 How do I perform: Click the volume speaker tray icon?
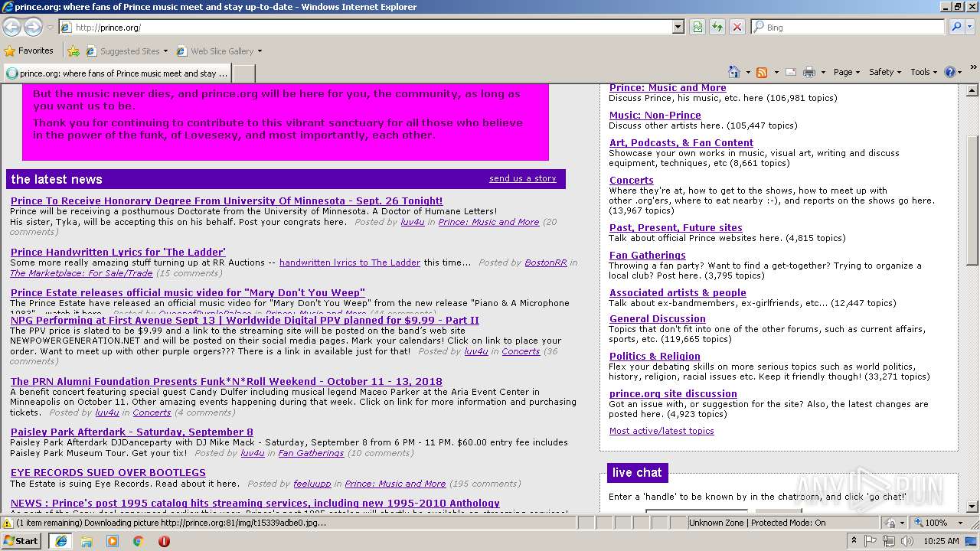[907, 541]
